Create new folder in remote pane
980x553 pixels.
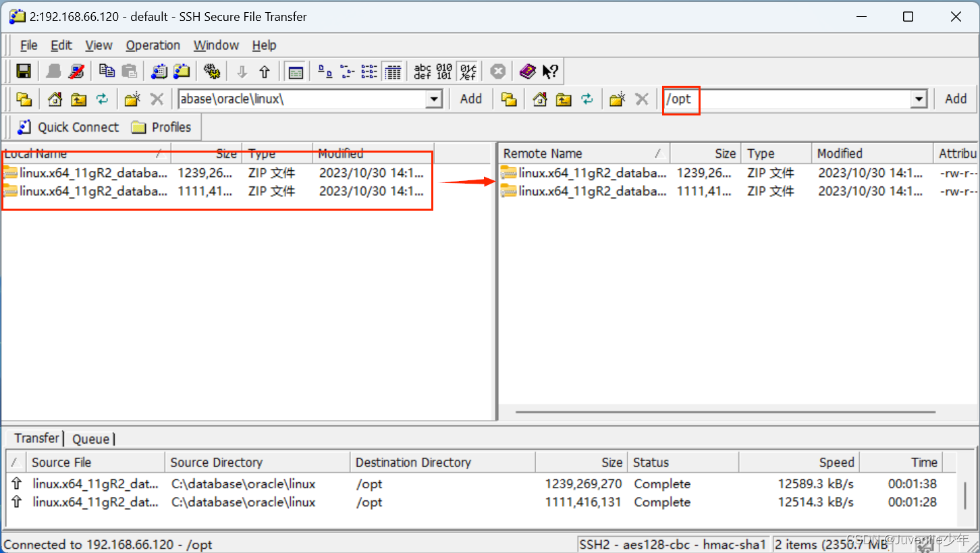617,99
